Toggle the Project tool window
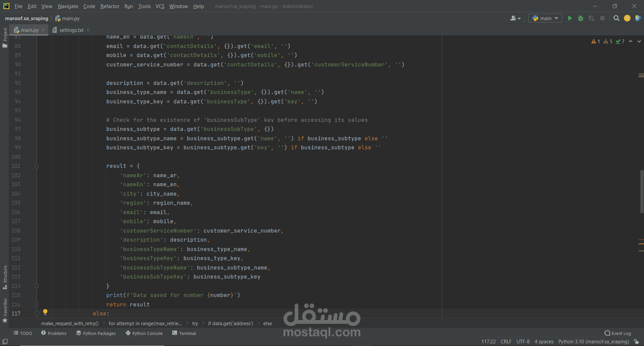The height and width of the screenshot is (346, 644). point(5,37)
